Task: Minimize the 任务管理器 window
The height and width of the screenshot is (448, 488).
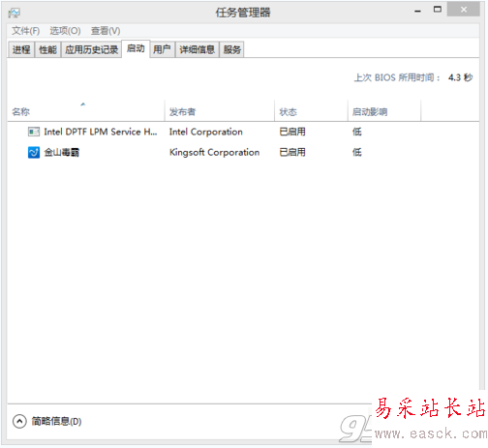Action: coord(417,11)
